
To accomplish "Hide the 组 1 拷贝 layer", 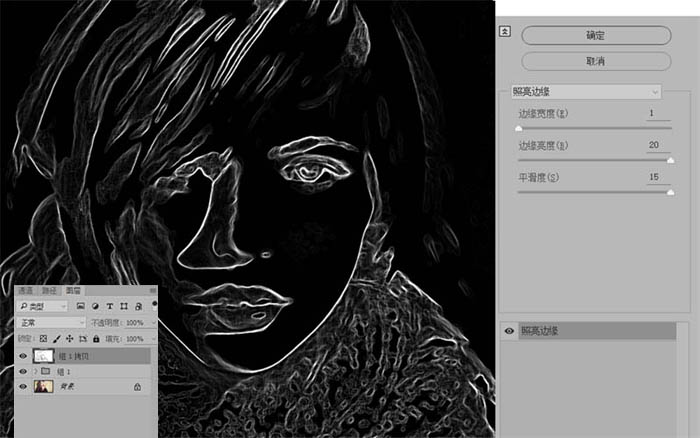I will (x=23, y=356).
